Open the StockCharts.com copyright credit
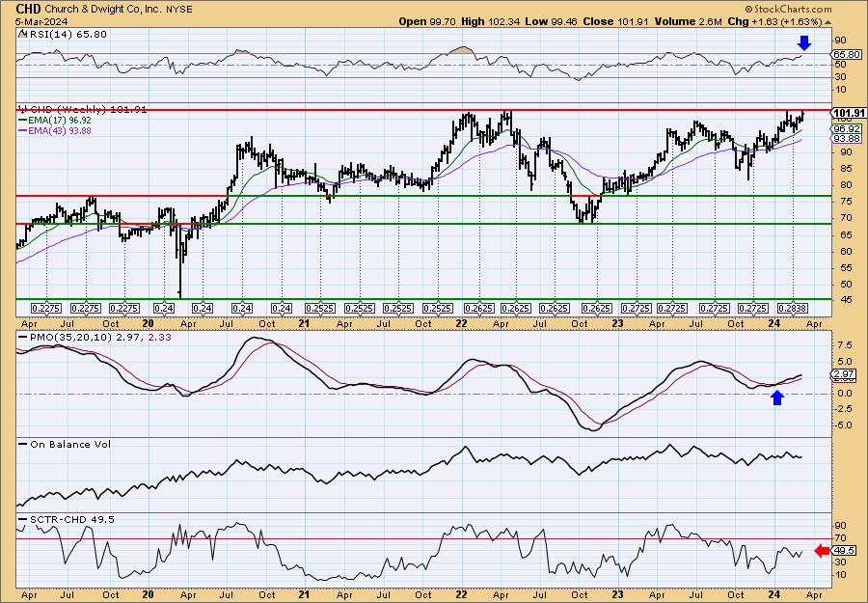Screen dimensions: 868x603 coord(788,9)
